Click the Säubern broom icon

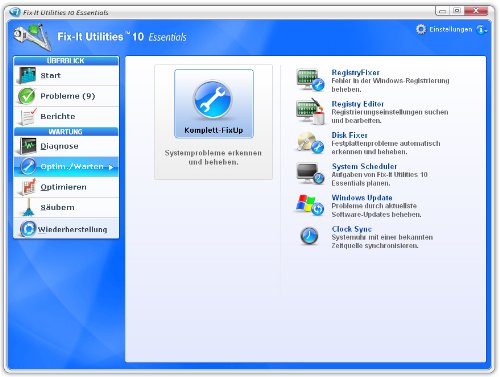pyautogui.click(x=28, y=207)
